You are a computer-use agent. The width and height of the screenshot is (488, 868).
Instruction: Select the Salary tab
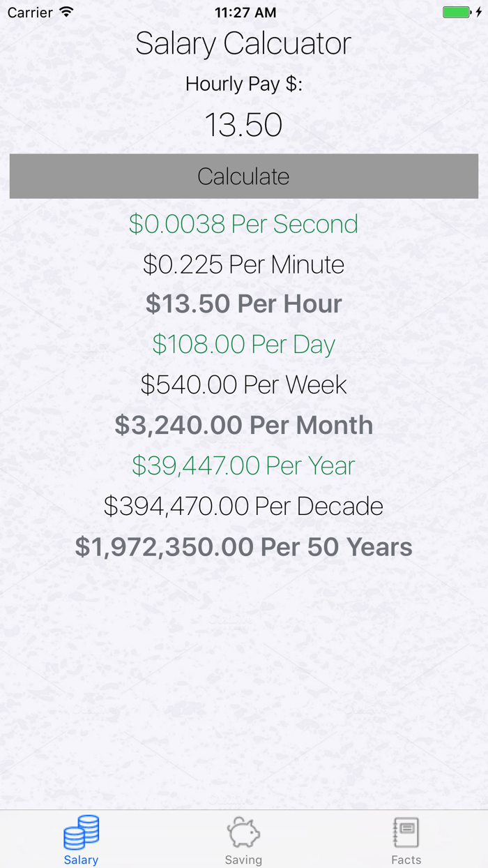(x=81, y=839)
